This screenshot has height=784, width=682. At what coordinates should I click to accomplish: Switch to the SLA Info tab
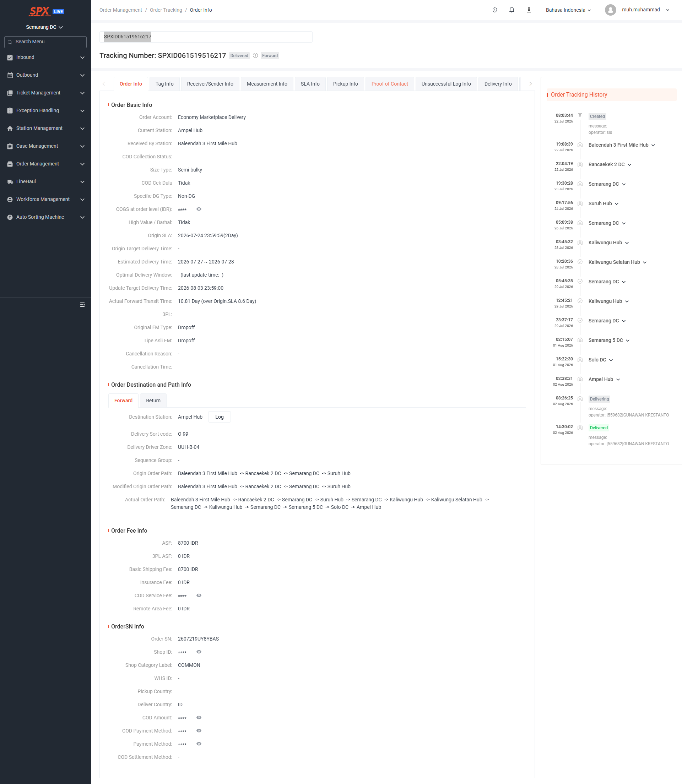pyautogui.click(x=310, y=84)
